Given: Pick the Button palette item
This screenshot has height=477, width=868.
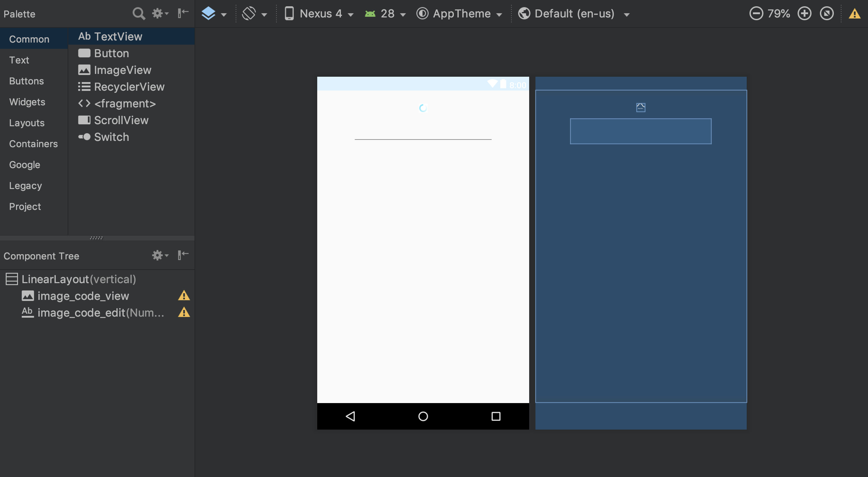Looking at the screenshot, I should tap(131, 53).
